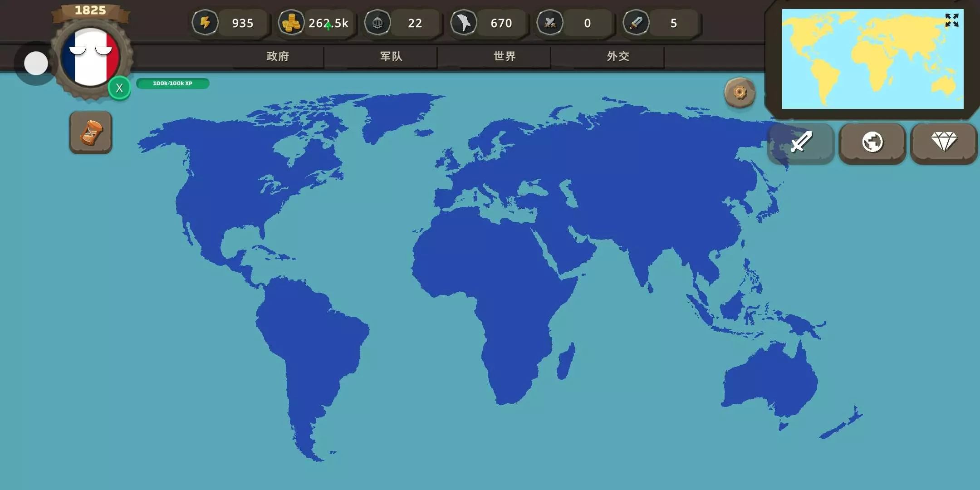Expand the minimap to fullscreen
This screenshot has height=490, width=980.
[951, 20]
